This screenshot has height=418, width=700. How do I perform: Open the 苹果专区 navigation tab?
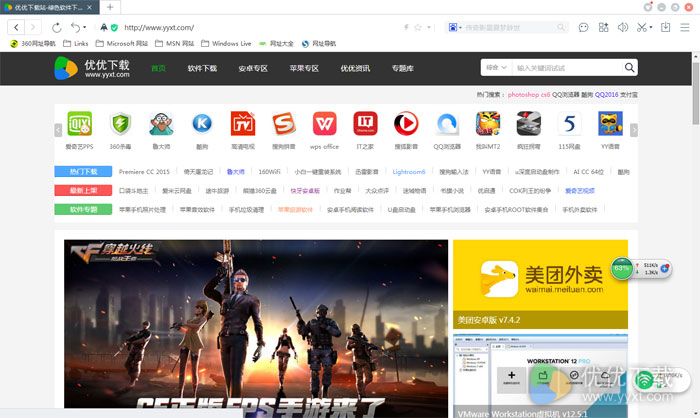(x=304, y=68)
